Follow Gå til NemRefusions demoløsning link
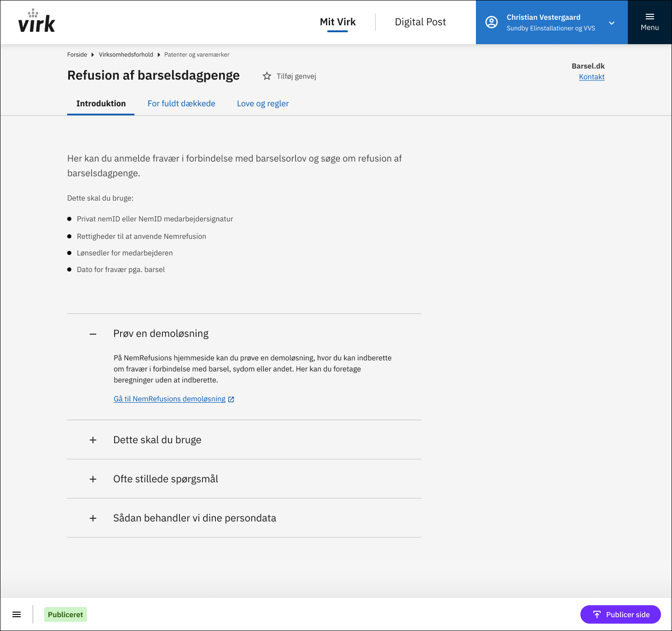The image size is (672, 631). 169,399
